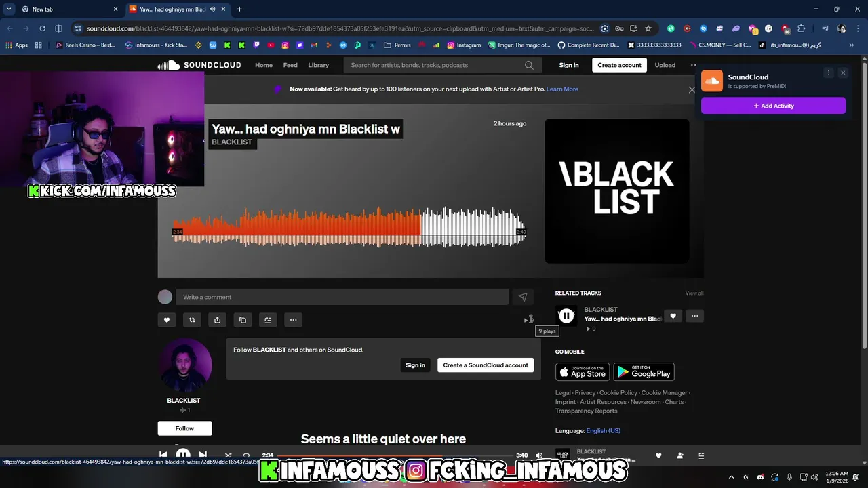Image resolution: width=868 pixels, height=488 pixels.
Task: Send comment with the paper plane icon
Action: (x=523, y=297)
